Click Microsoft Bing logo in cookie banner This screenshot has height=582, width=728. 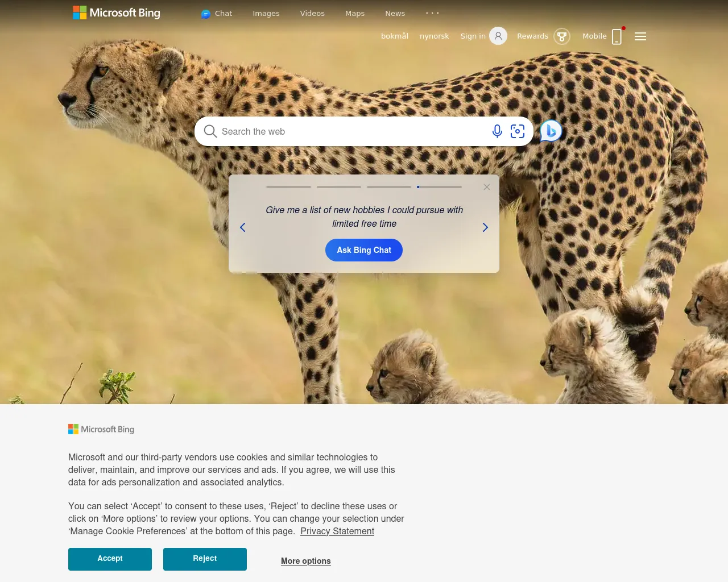pos(101,429)
